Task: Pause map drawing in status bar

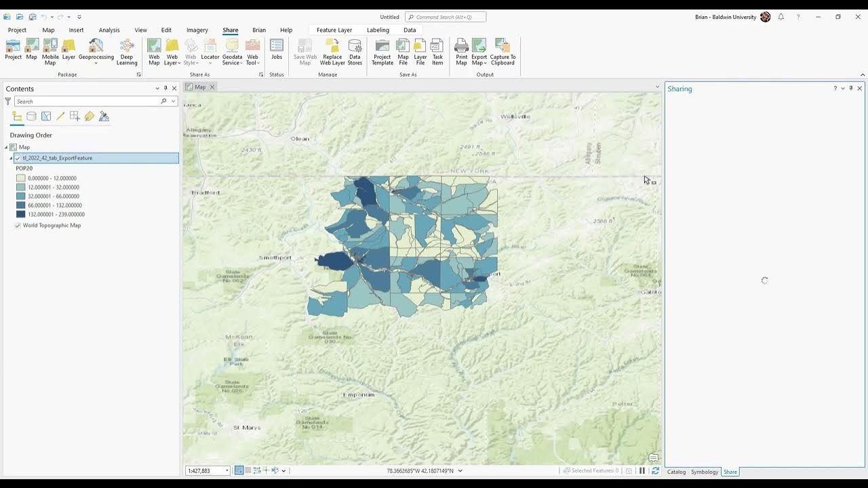Action: pyautogui.click(x=642, y=470)
